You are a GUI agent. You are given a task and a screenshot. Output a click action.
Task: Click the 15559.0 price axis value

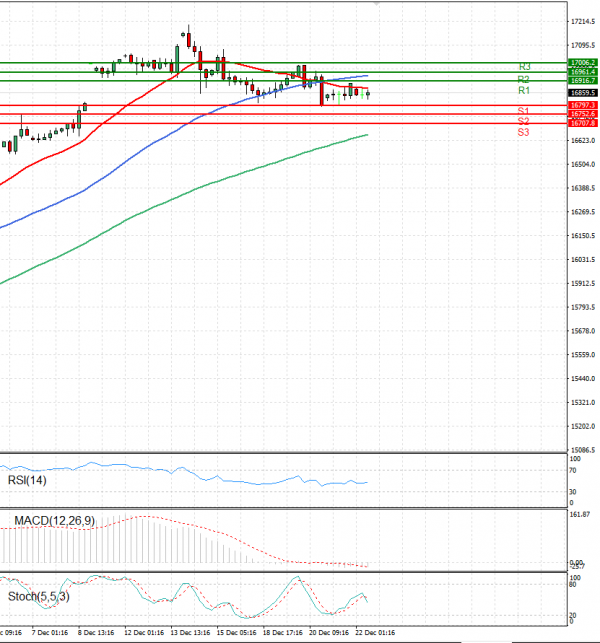(x=583, y=355)
